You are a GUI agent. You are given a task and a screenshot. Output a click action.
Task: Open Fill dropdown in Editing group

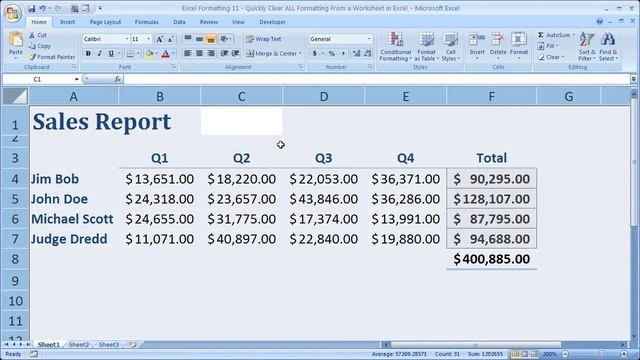tap(548, 46)
